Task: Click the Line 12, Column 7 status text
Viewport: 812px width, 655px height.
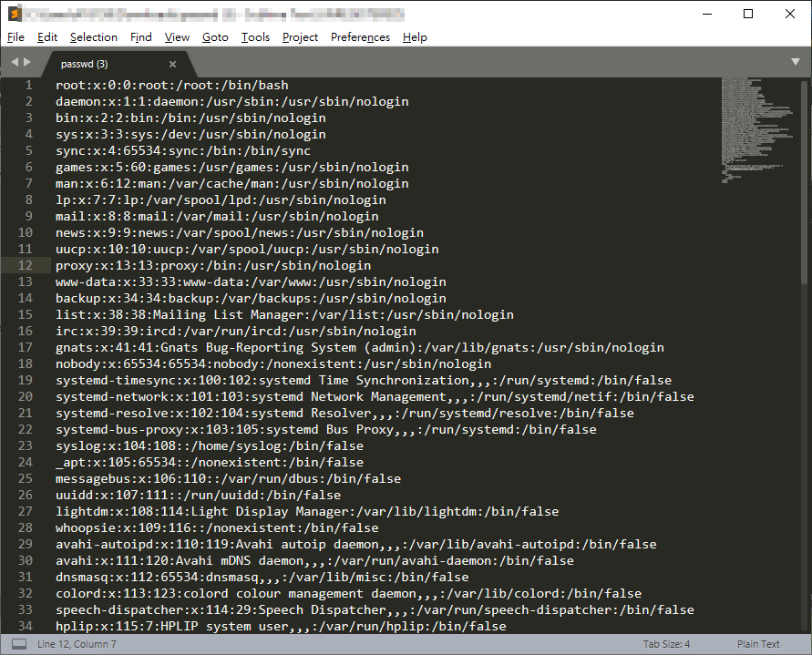Action: tap(77, 644)
